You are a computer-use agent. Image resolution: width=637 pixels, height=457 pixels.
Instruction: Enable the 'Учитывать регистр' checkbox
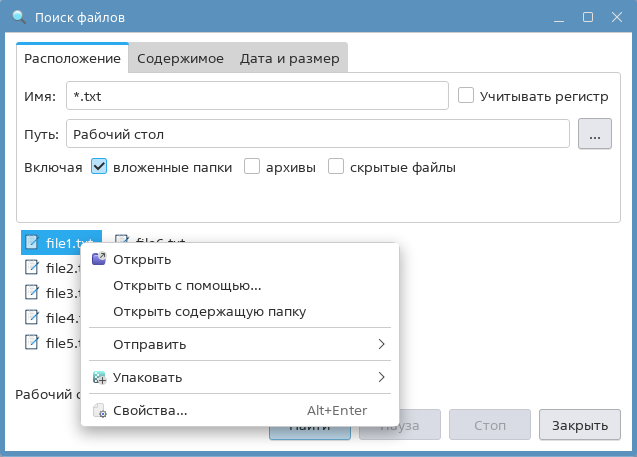click(x=466, y=96)
